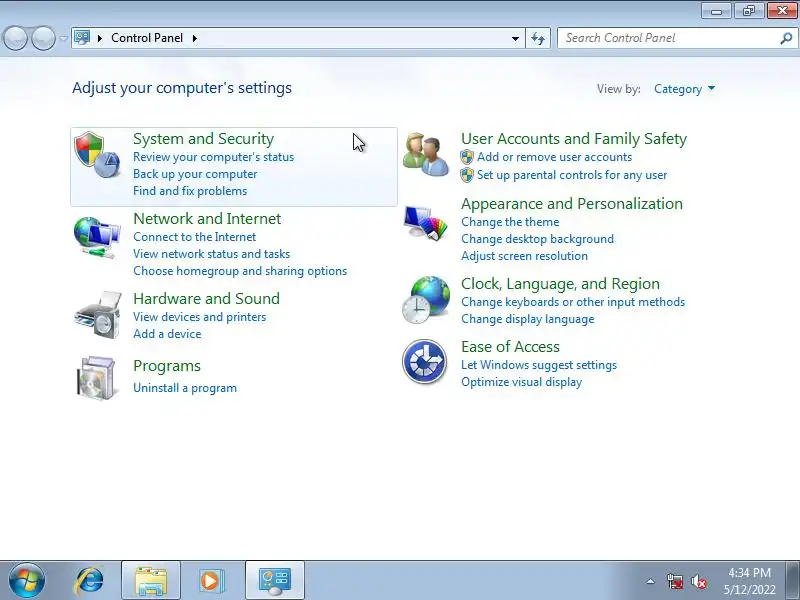The image size is (800, 600).
Task: Open the Network and Internet globe icon
Action: (x=97, y=238)
